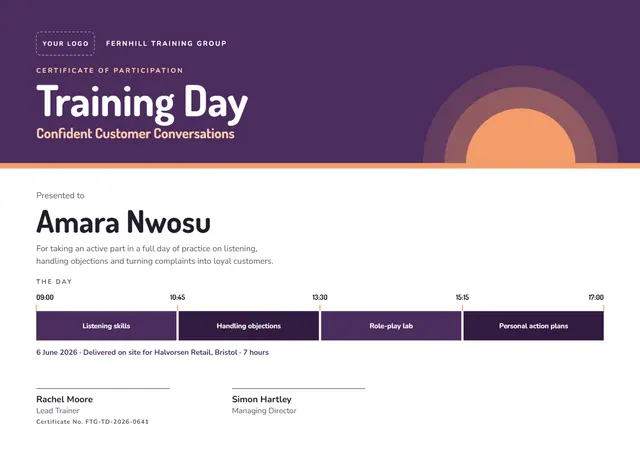Click the '6 June 2026 · Delivered on site' details line
640x453 pixels.
pyautogui.click(x=153, y=352)
